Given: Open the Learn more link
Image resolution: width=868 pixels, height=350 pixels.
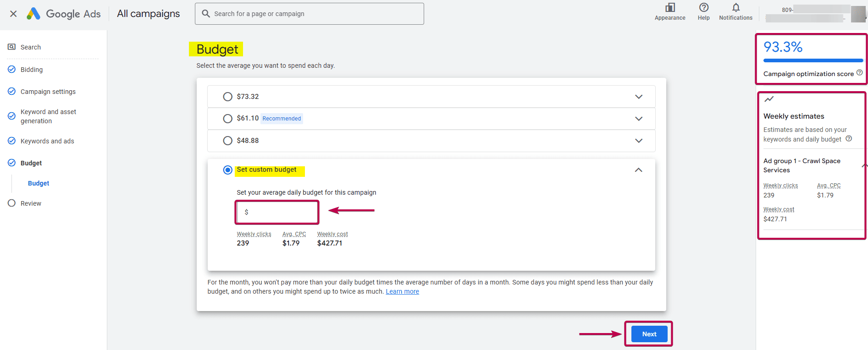Looking at the screenshot, I should pyautogui.click(x=402, y=292).
